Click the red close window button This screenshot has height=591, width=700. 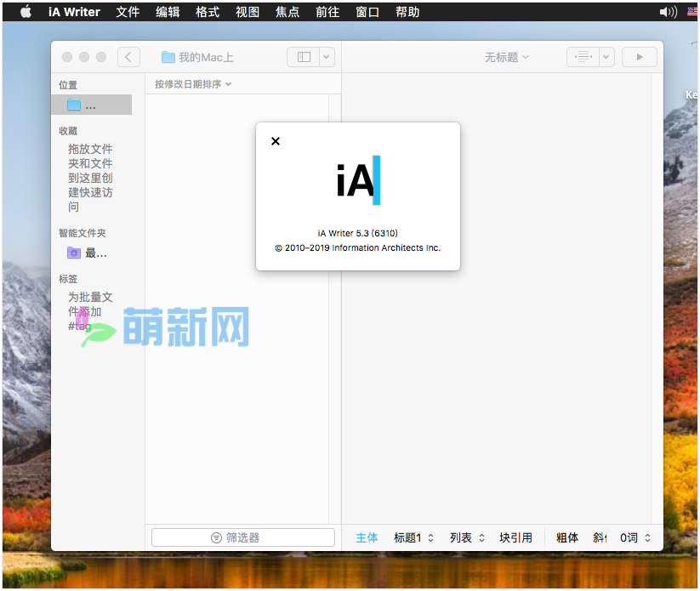point(67,57)
